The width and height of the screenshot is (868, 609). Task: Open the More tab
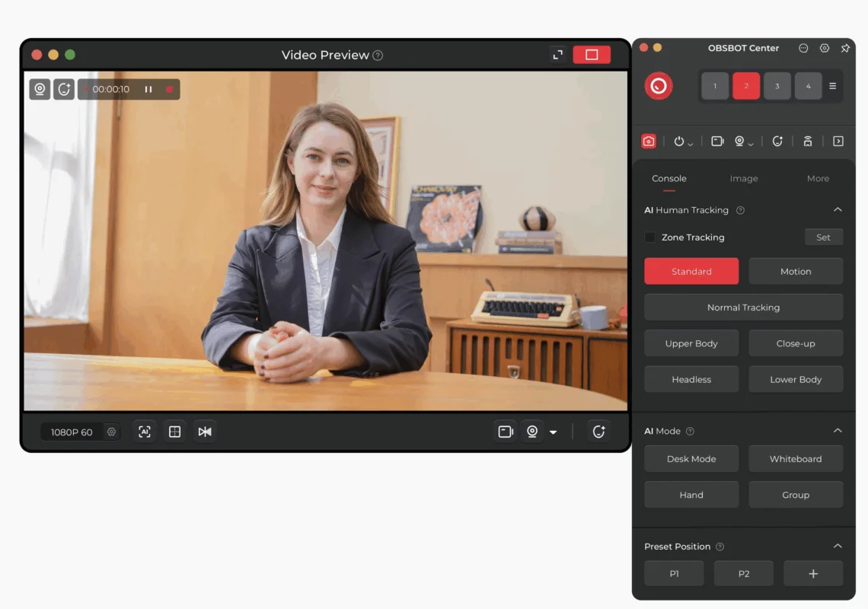(818, 178)
